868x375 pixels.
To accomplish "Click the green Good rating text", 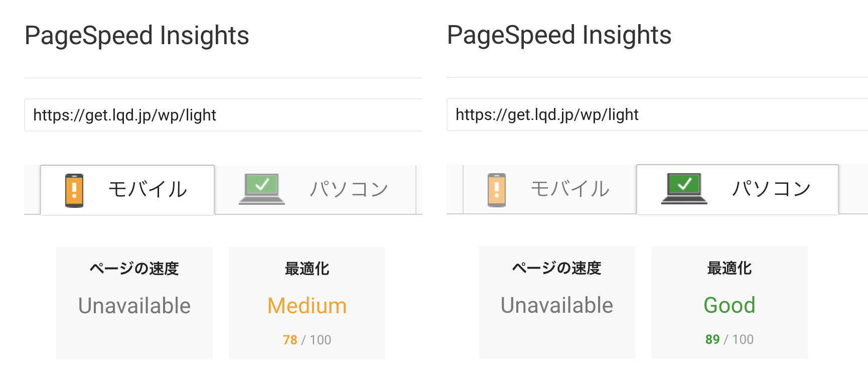I will click(x=730, y=305).
